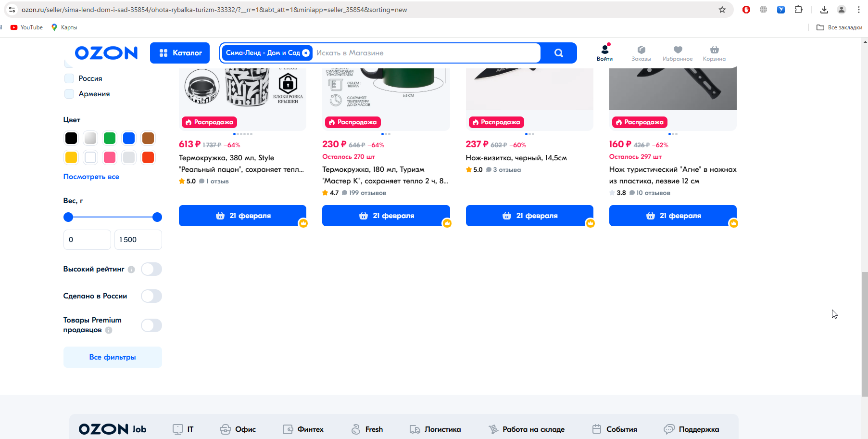This screenshot has height=439, width=868.
Task: Enable the Высокий рейтинг toggle
Action: click(151, 269)
